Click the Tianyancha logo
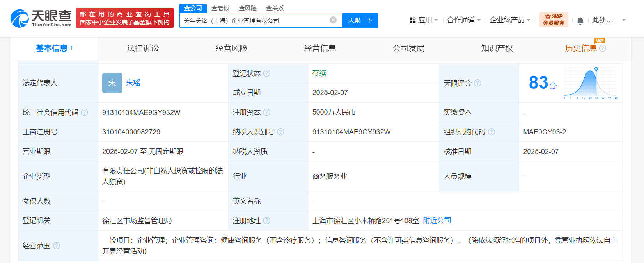 pyautogui.click(x=41, y=18)
